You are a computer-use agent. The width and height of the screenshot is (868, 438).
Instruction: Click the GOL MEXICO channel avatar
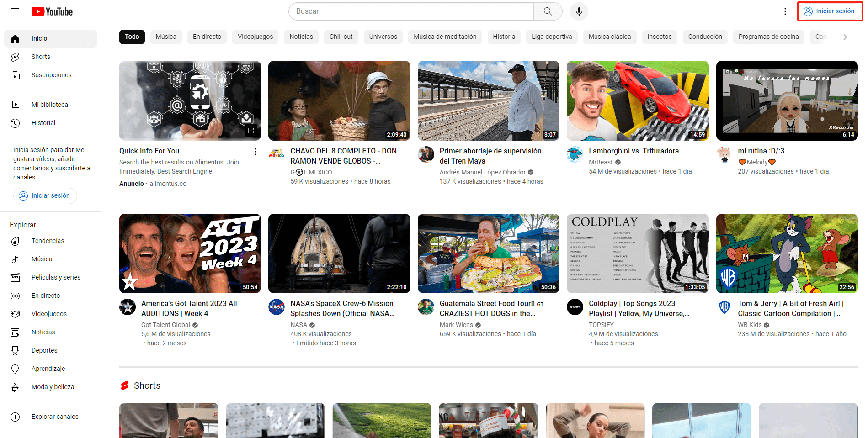[x=277, y=154]
